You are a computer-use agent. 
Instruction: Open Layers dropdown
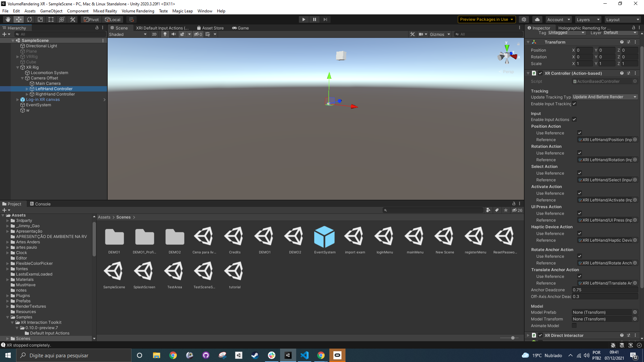click(x=588, y=19)
